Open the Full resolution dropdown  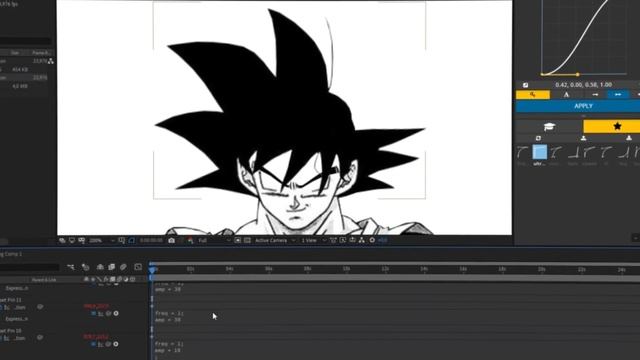pos(214,240)
